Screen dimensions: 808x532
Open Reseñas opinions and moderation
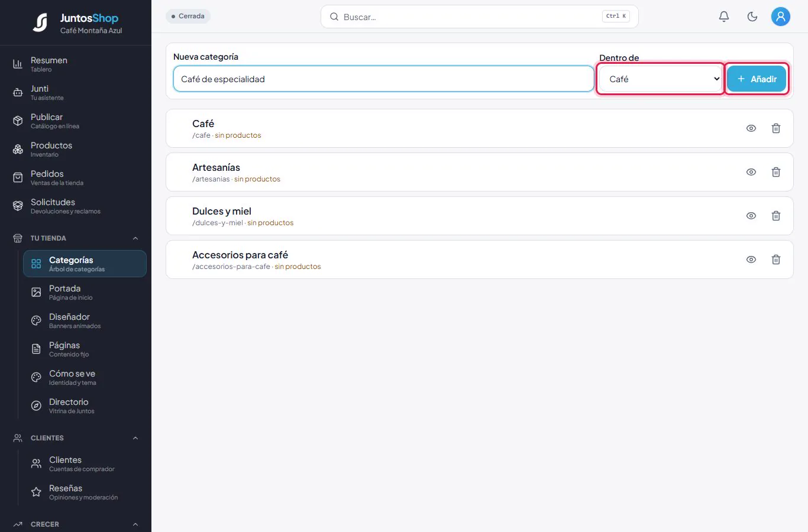point(85,492)
